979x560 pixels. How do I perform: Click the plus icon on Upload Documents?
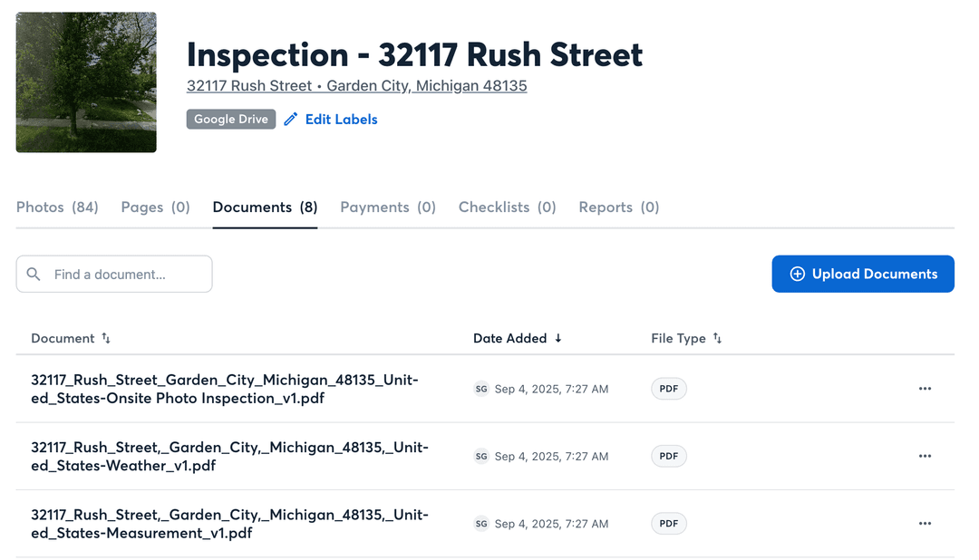coord(798,274)
